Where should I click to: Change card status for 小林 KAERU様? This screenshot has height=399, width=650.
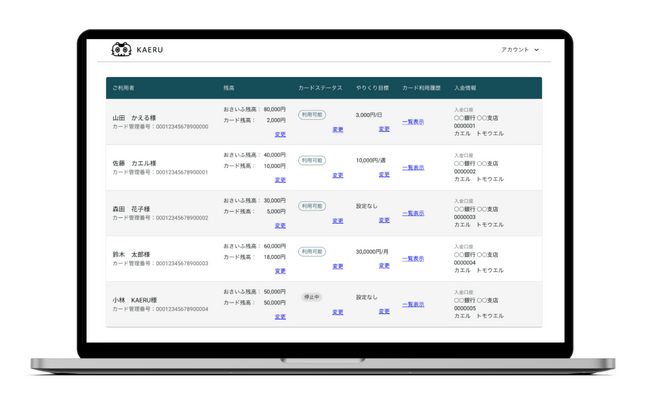tap(338, 312)
